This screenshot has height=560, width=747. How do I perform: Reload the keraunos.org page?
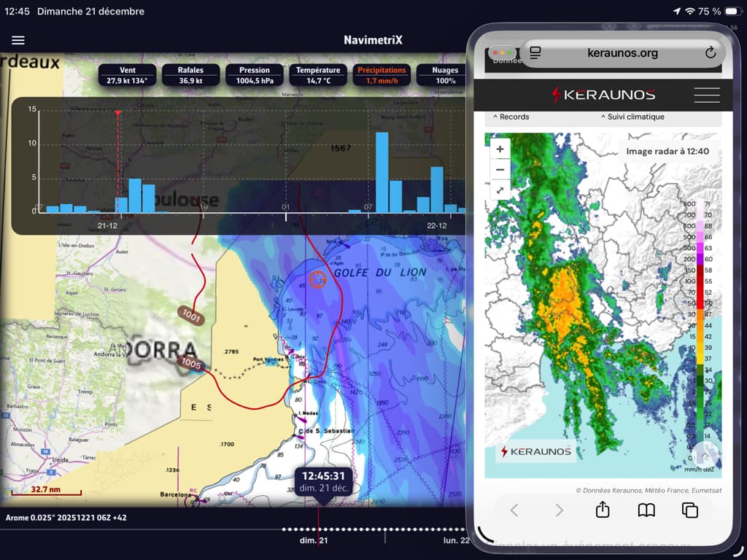(x=711, y=52)
